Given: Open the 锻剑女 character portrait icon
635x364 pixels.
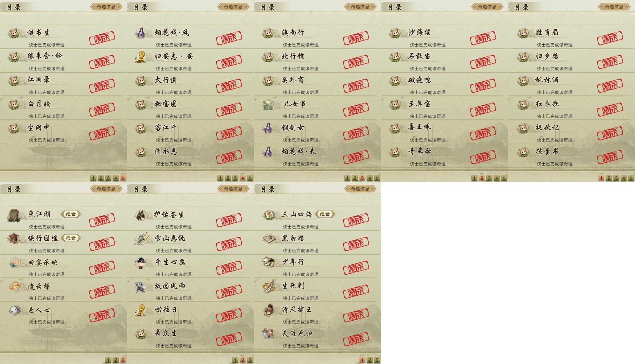Looking at the screenshot, I should tap(268, 128).
